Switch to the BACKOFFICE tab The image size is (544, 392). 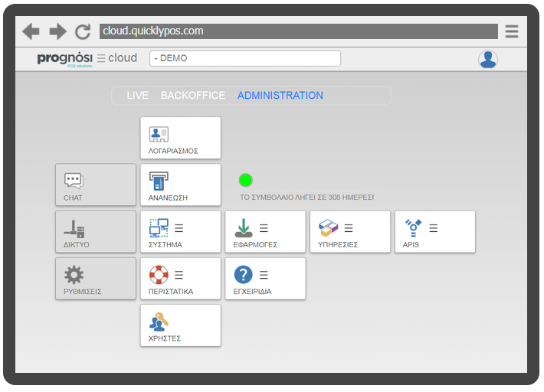point(193,96)
